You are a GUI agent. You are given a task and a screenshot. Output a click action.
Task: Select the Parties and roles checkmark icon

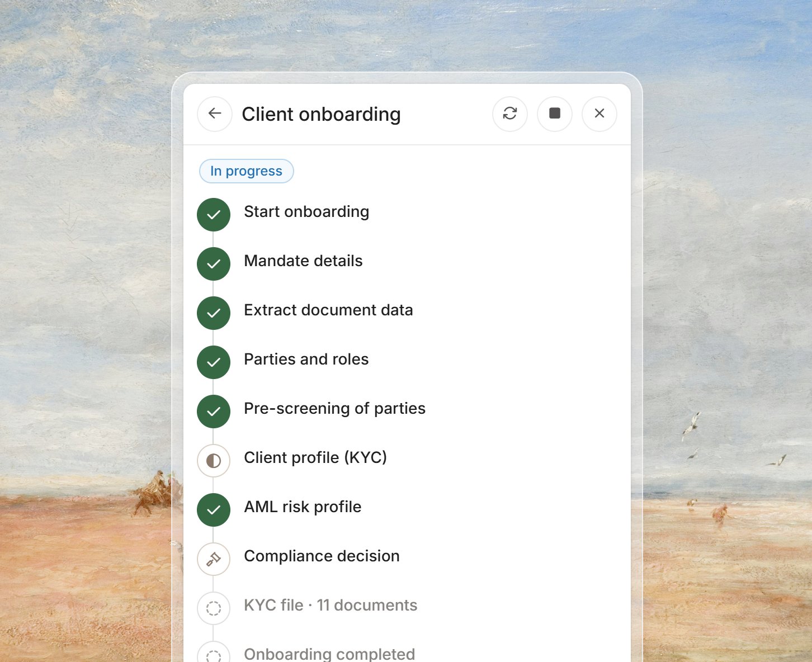214,362
